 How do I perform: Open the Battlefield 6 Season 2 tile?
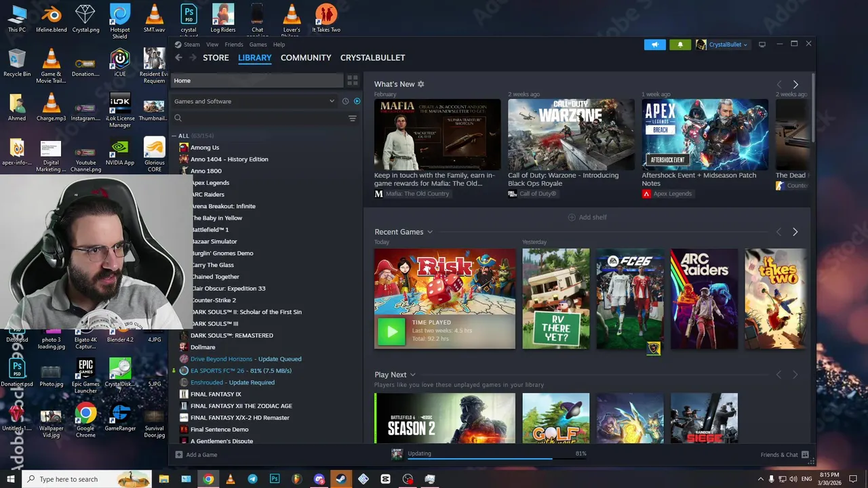tap(444, 418)
